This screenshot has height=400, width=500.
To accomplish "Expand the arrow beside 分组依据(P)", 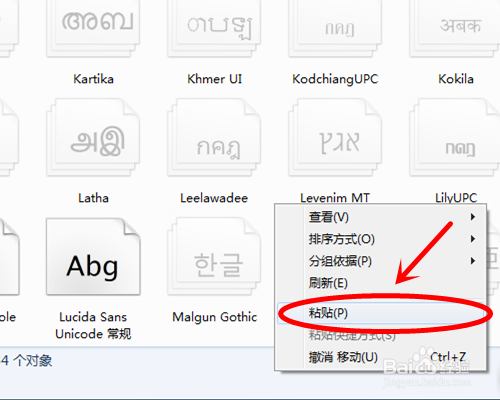I will pyautogui.click(x=473, y=261).
